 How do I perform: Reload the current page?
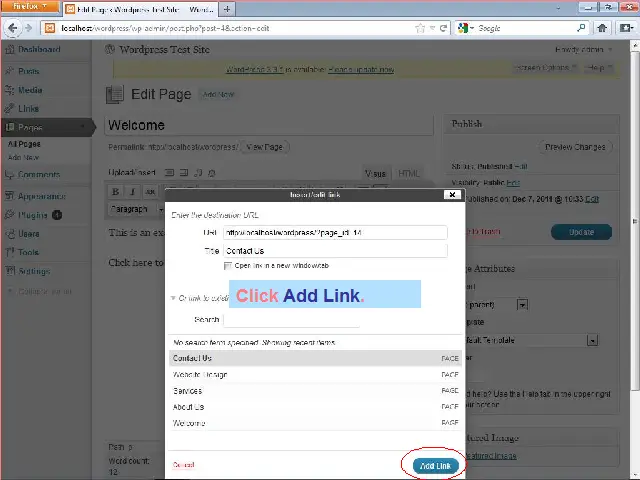pyautogui.click(x=443, y=28)
